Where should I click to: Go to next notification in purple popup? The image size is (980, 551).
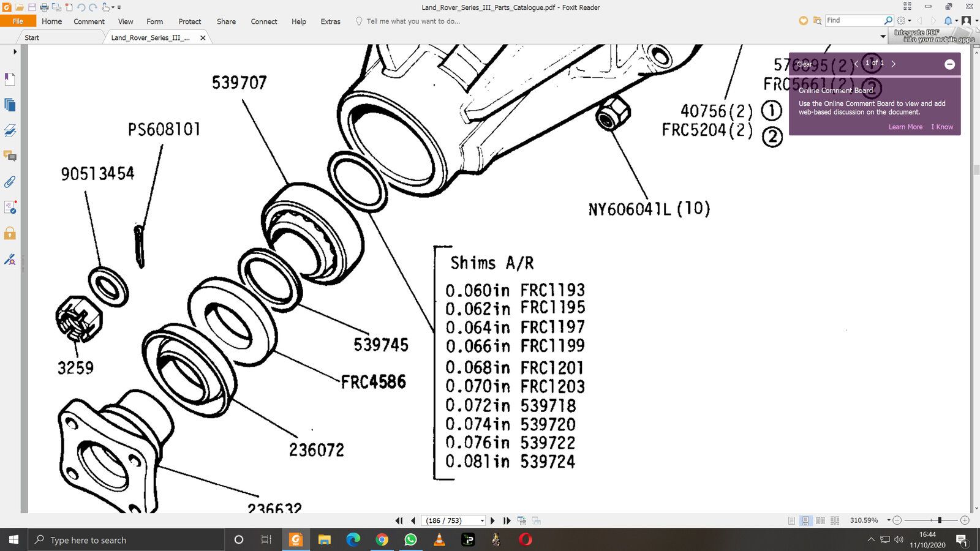[894, 64]
